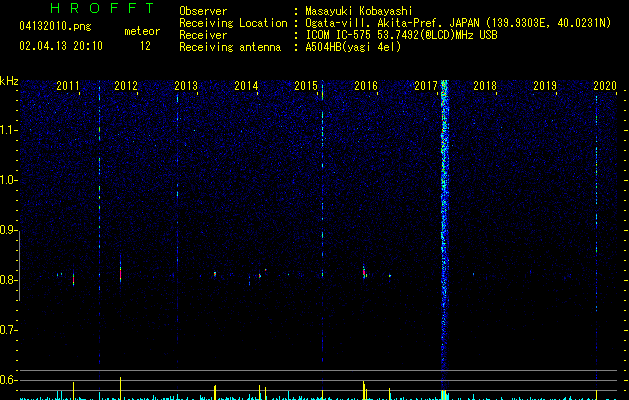Click time marker 2020
This screenshot has width=629, height=400.
(605, 86)
